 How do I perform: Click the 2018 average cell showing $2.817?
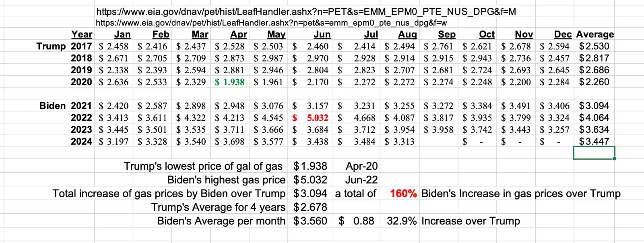tap(594, 58)
